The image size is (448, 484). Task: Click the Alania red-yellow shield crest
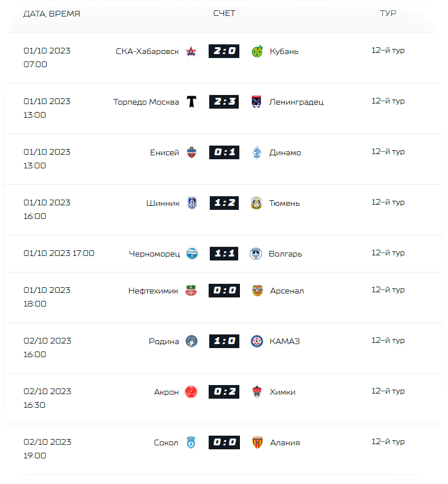coord(257,442)
